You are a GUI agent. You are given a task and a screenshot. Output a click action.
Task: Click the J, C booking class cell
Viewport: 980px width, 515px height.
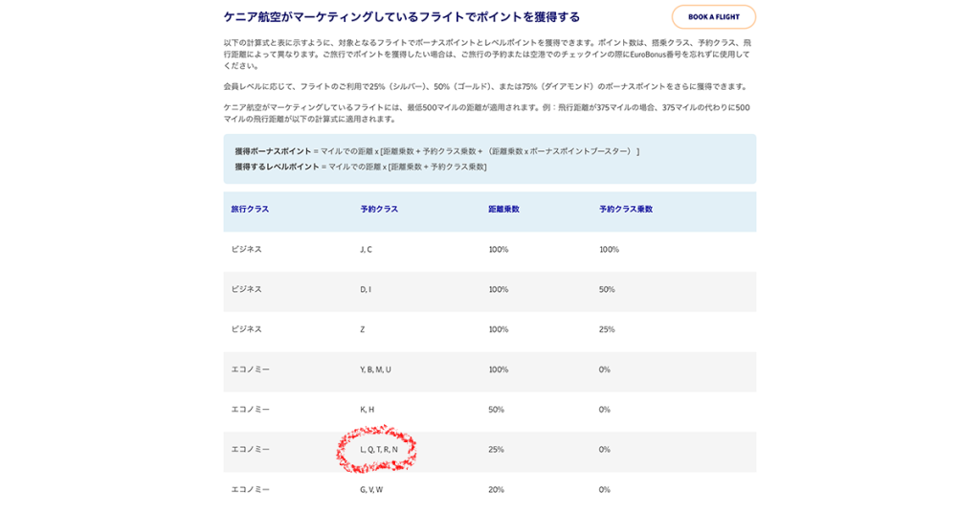(366, 249)
